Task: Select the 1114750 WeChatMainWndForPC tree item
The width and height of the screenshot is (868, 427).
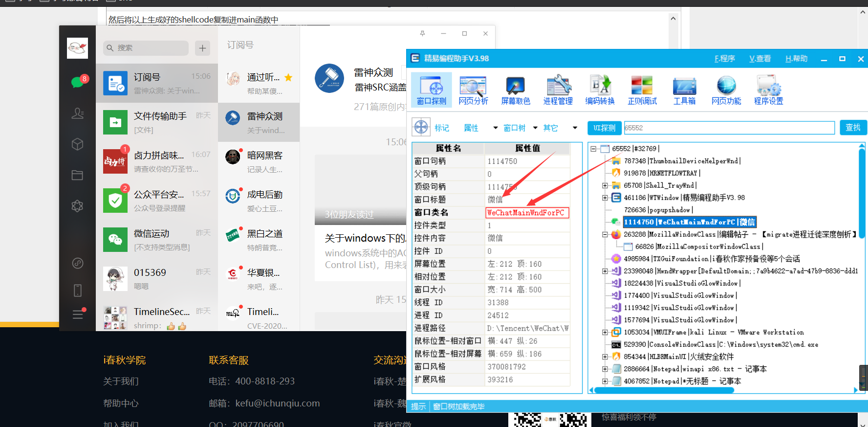Action: 690,222
